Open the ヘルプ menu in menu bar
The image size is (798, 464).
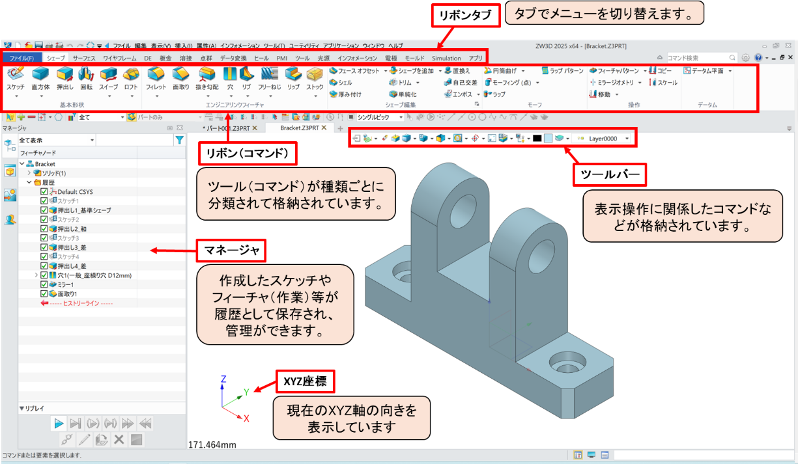[x=396, y=46]
